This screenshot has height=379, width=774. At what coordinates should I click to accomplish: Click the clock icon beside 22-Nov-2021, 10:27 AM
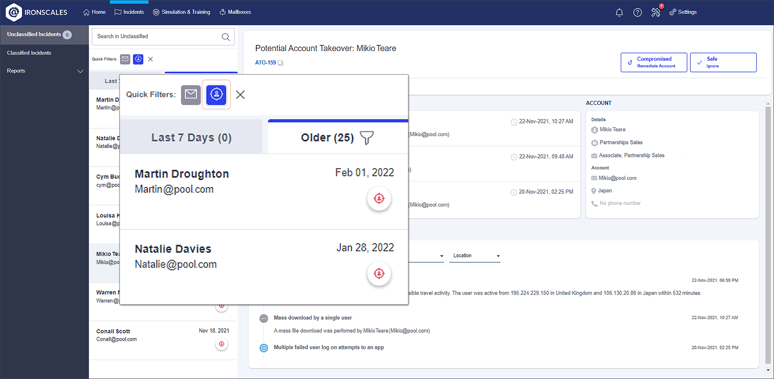coord(514,122)
